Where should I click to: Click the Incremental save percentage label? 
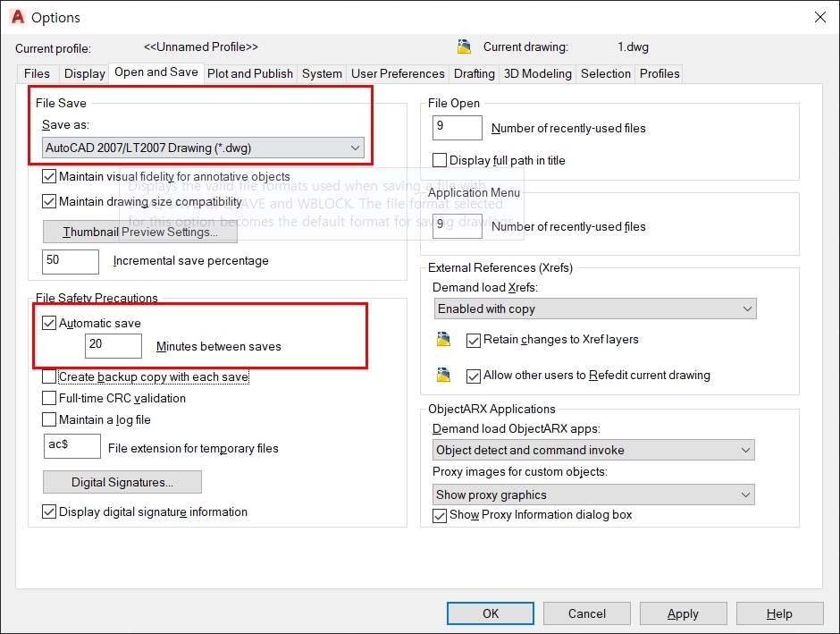pos(190,261)
